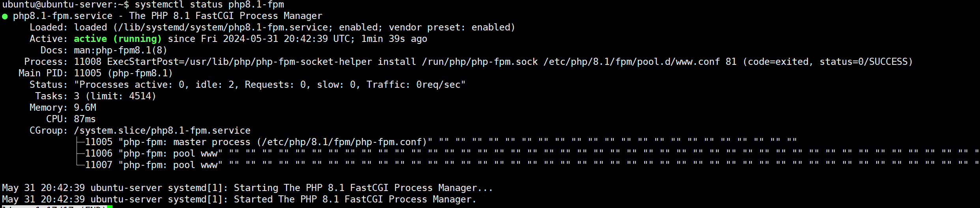Click the /run/php/php-fpm.sock socket path
Screen dimensions: 980x208
click(x=480, y=62)
